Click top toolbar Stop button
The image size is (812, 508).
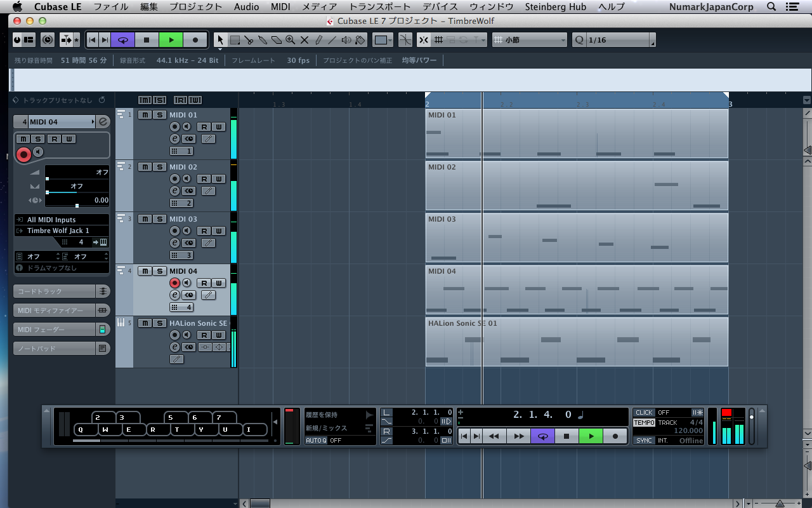[x=147, y=40]
